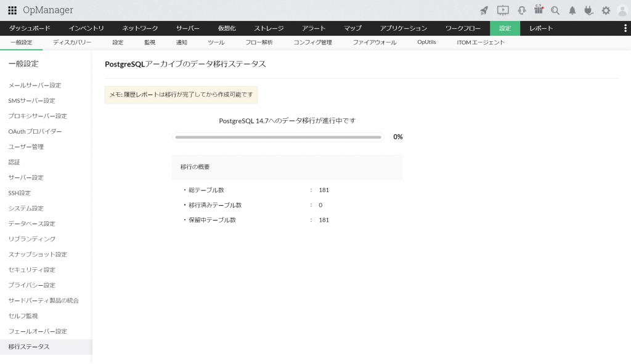
Task: Click the OpManager logo text
Action: [48, 10]
